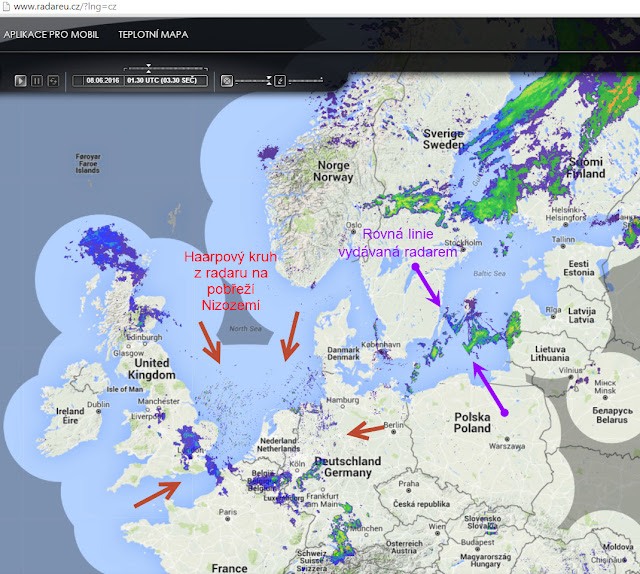The width and height of the screenshot is (640, 574).
Task: Click the Hamburg city label
Action: (342, 400)
